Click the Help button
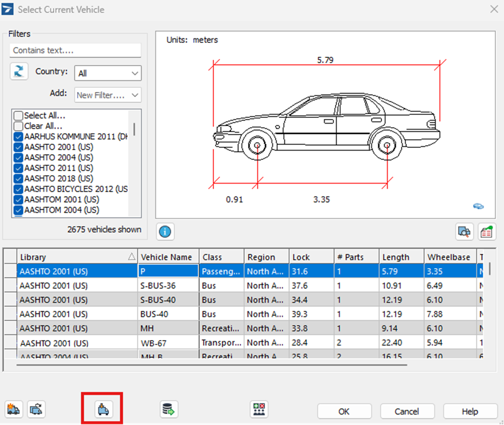504x425 pixels. (469, 412)
